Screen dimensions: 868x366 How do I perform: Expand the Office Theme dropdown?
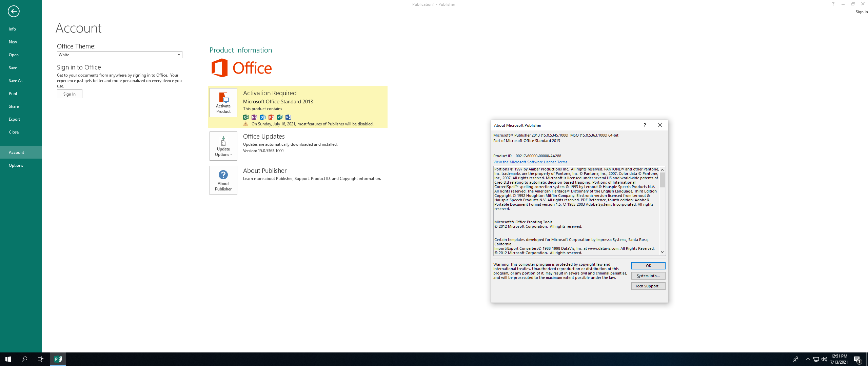pyautogui.click(x=179, y=55)
